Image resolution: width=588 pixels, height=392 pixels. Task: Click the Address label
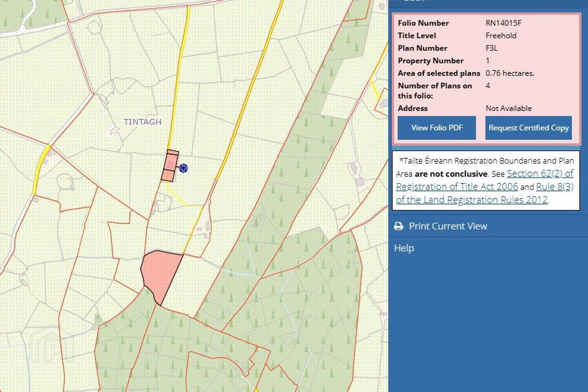[x=412, y=108]
